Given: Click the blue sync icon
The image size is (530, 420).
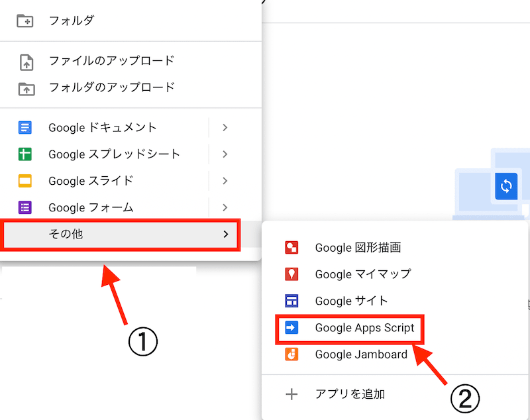Looking at the screenshot, I should click(x=506, y=186).
